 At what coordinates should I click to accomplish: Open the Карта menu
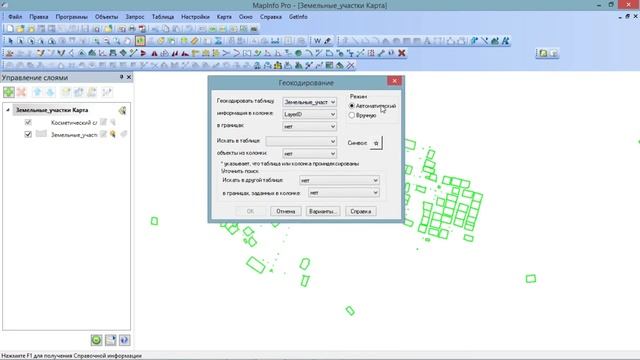click(x=224, y=17)
